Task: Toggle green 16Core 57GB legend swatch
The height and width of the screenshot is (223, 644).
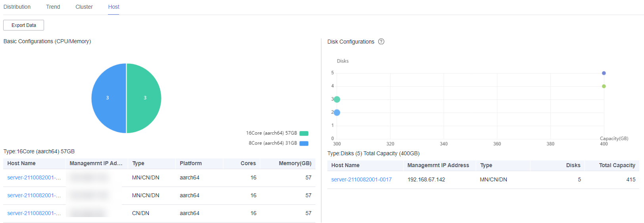Action: (x=304, y=133)
